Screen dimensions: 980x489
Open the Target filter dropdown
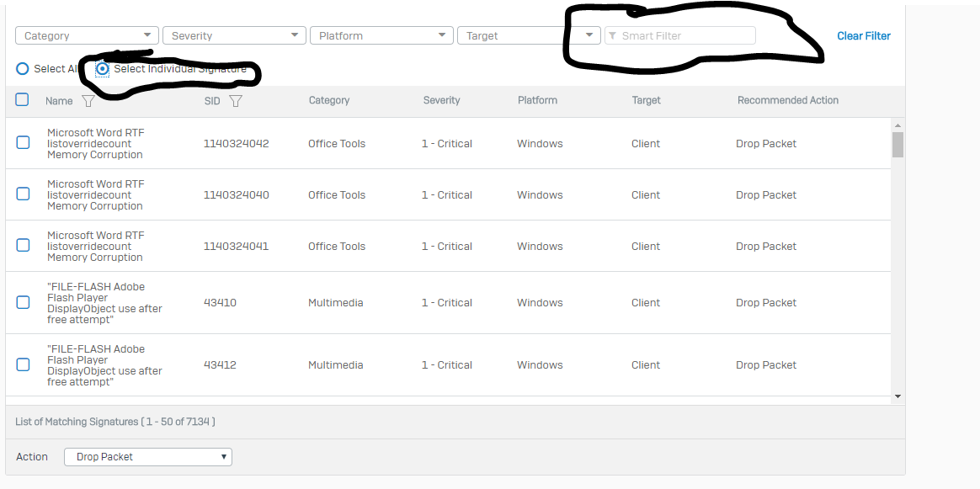pos(530,35)
